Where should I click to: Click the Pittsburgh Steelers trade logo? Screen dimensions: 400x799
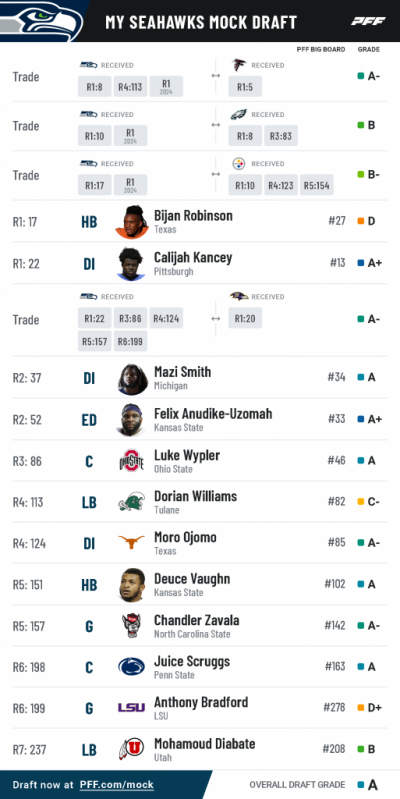(238, 164)
